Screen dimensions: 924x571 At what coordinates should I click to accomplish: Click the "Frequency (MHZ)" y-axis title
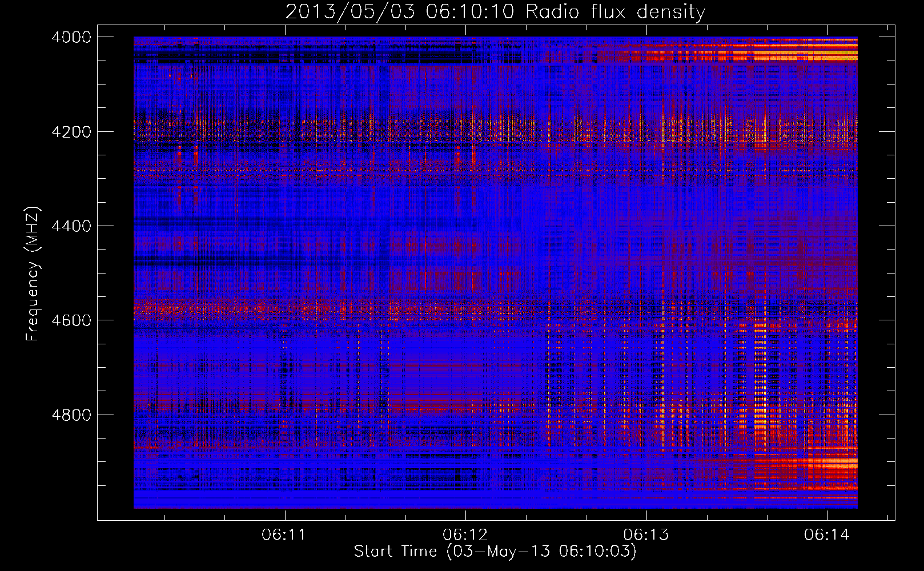[33, 274]
